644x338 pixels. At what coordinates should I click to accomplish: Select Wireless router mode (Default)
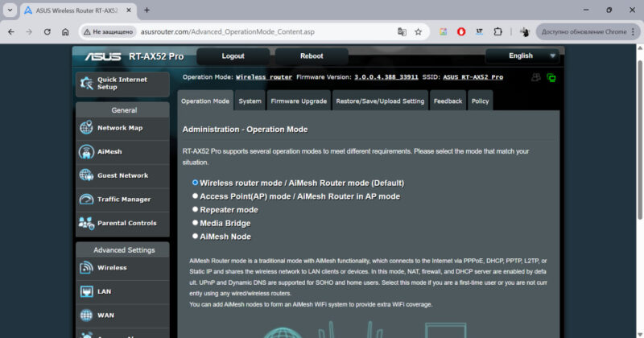pos(195,183)
